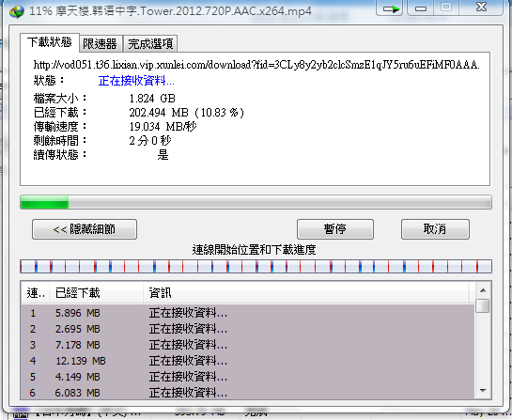Select connection row with 4.149 MB
The width and height of the screenshot is (512, 420).
(248, 377)
